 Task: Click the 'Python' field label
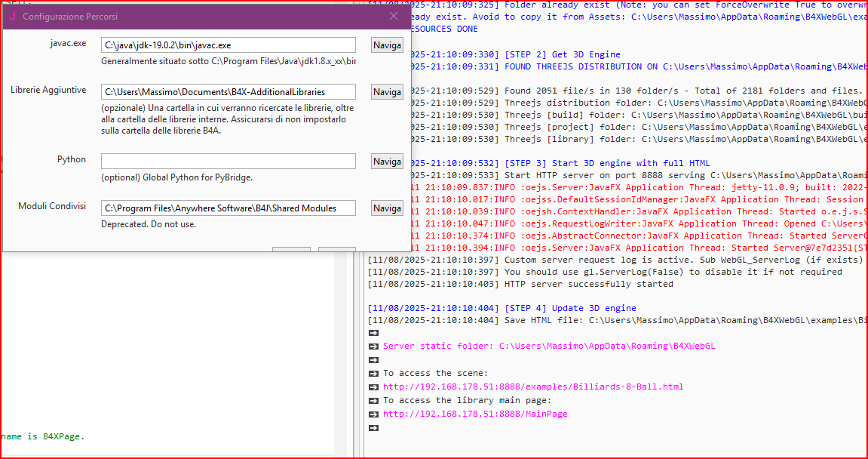coord(72,159)
